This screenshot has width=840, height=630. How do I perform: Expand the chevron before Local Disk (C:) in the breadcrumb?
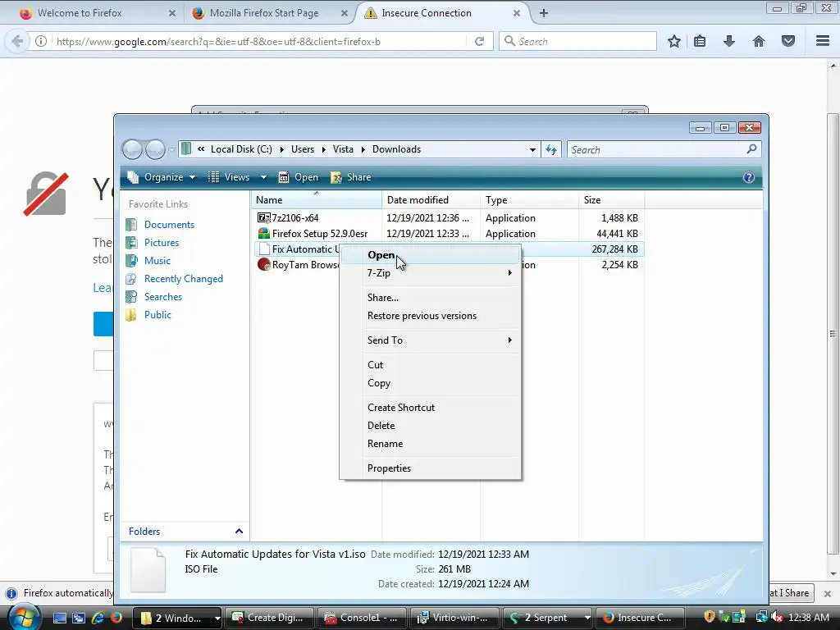coord(201,149)
